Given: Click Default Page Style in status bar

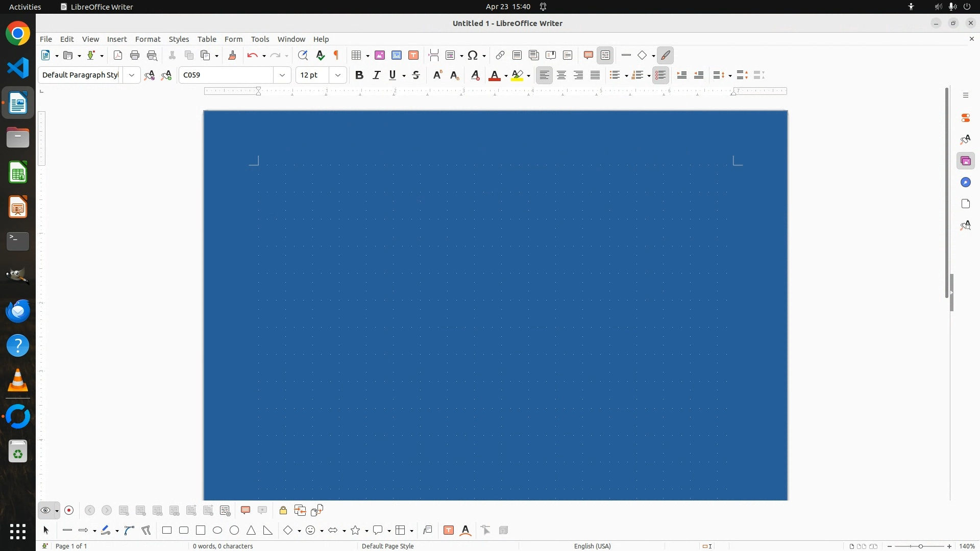Looking at the screenshot, I should 387,546.
